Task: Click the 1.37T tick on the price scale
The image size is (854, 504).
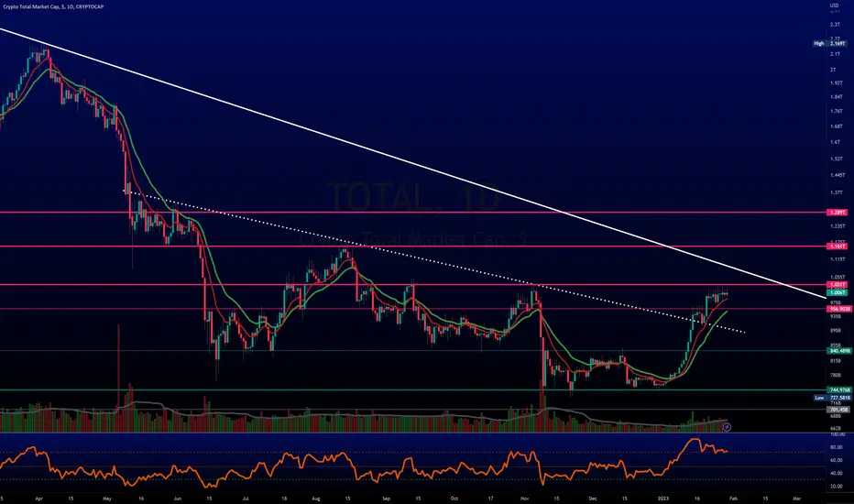Action: 837,192
